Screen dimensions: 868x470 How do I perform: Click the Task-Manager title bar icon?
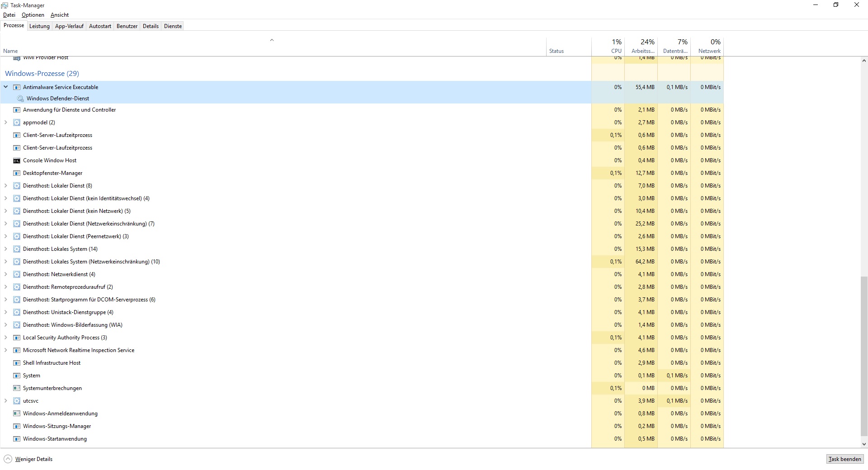(x=5, y=5)
